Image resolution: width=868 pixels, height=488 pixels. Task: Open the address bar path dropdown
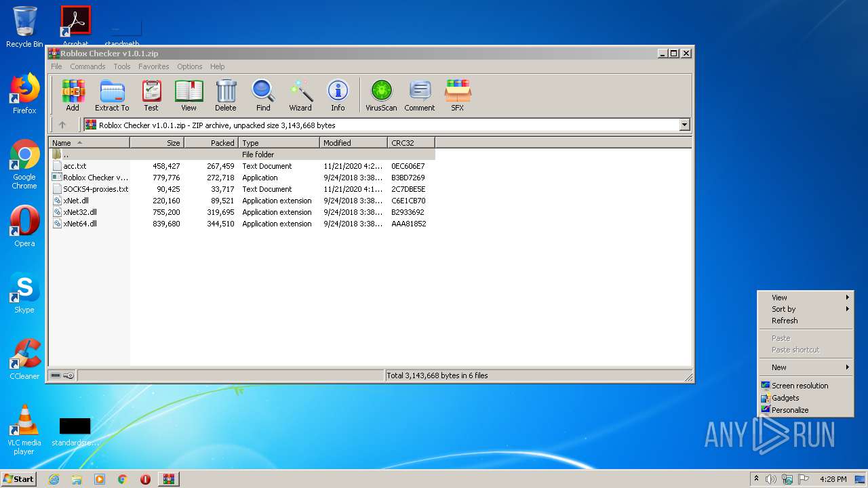click(x=684, y=125)
